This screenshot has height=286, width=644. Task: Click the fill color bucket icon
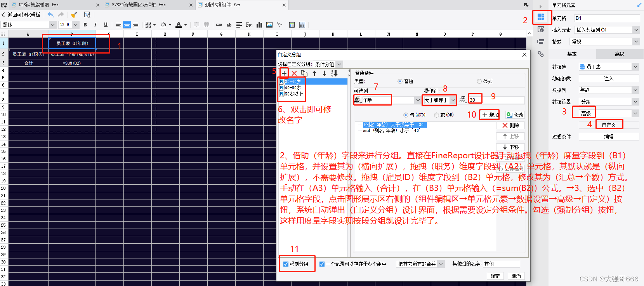[x=163, y=25]
